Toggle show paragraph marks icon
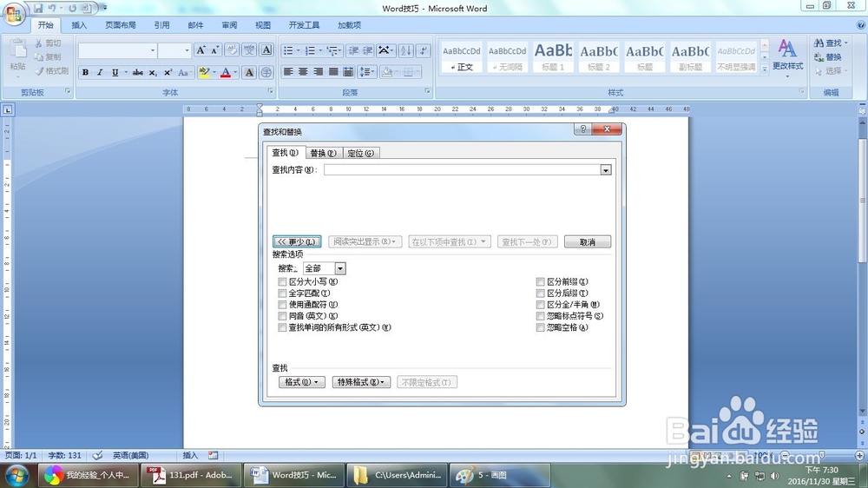The width and height of the screenshot is (868, 488). tap(423, 50)
